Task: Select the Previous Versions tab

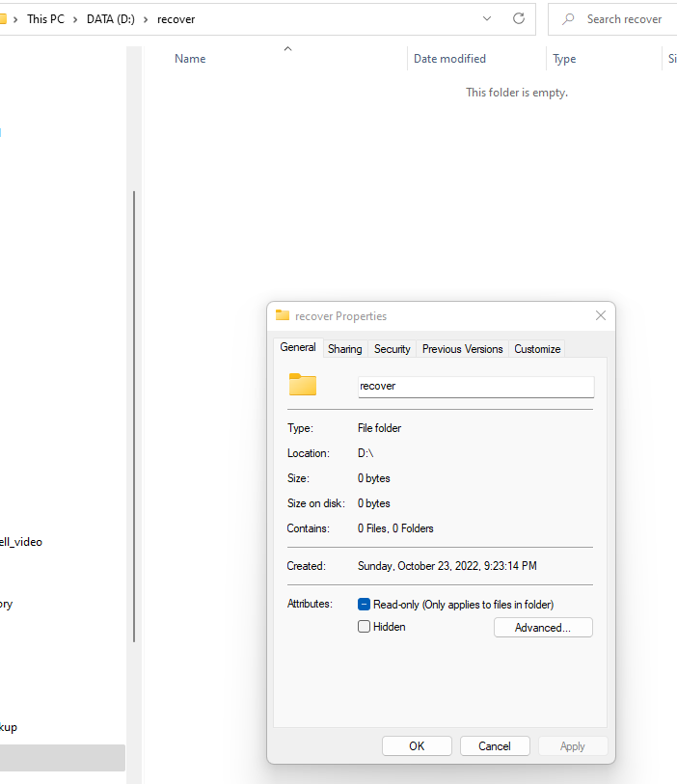Action: 462,349
